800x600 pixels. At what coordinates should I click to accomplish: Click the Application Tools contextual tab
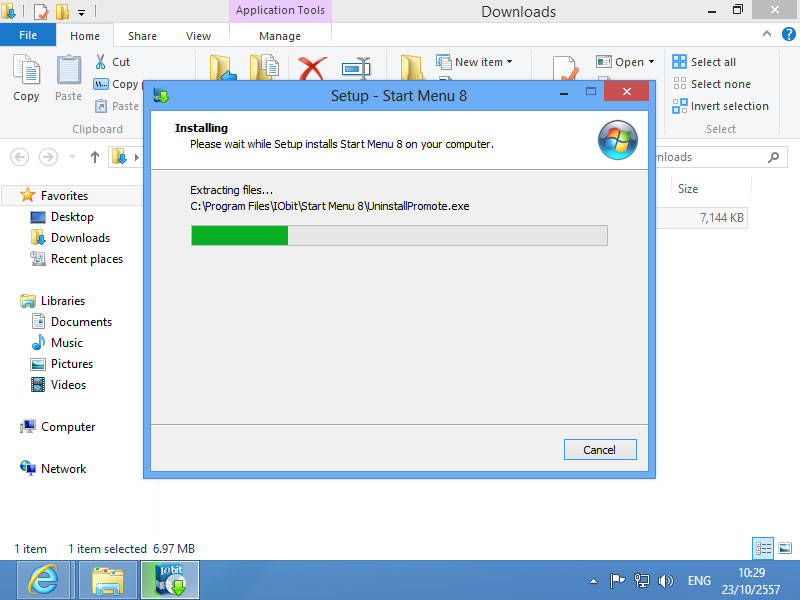tap(280, 10)
